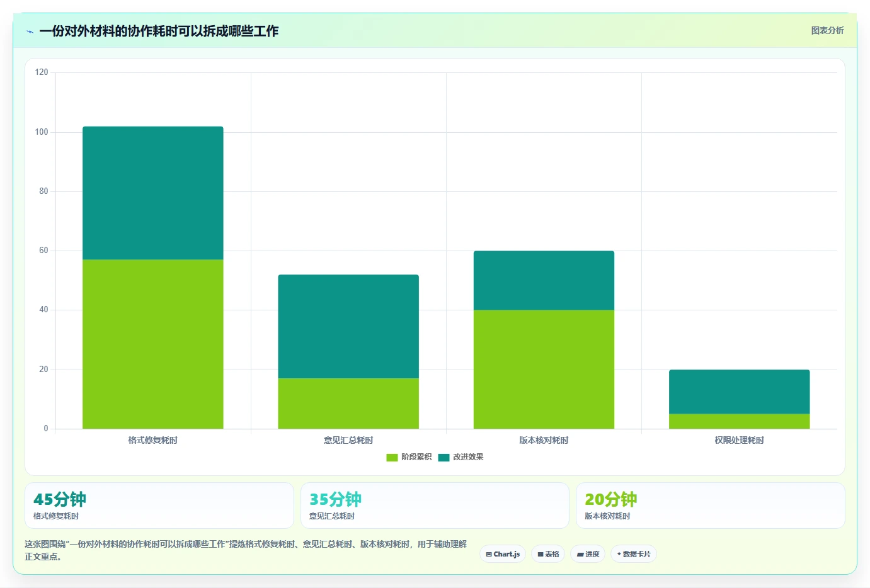Click the lightning icon beside the chart title
Image resolution: width=870 pixels, height=588 pixels.
(x=30, y=31)
